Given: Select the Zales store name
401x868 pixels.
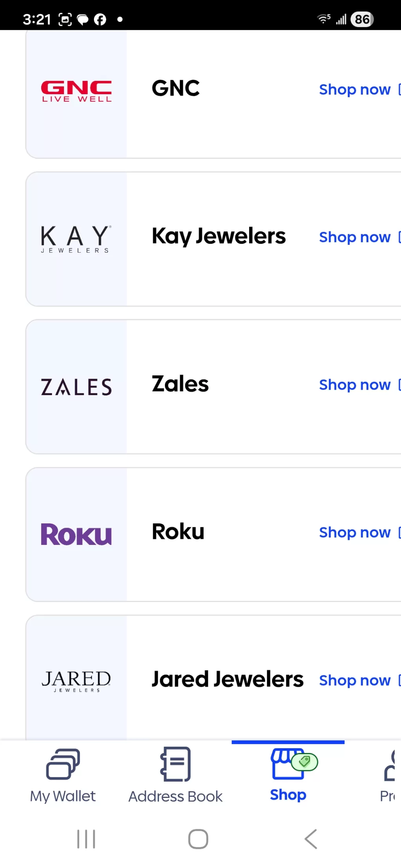Looking at the screenshot, I should tap(180, 384).
